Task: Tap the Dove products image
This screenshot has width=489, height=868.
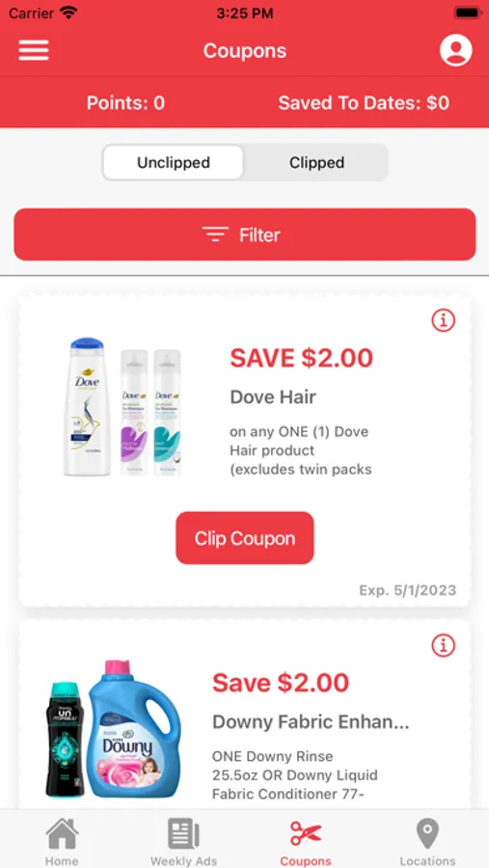Action: [x=122, y=407]
